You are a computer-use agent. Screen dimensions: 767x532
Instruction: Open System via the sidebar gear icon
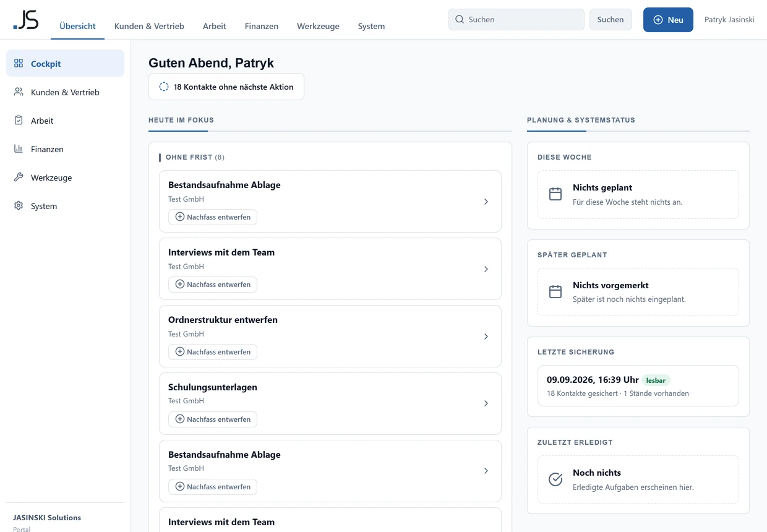pyautogui.click(x=19, y=205)
